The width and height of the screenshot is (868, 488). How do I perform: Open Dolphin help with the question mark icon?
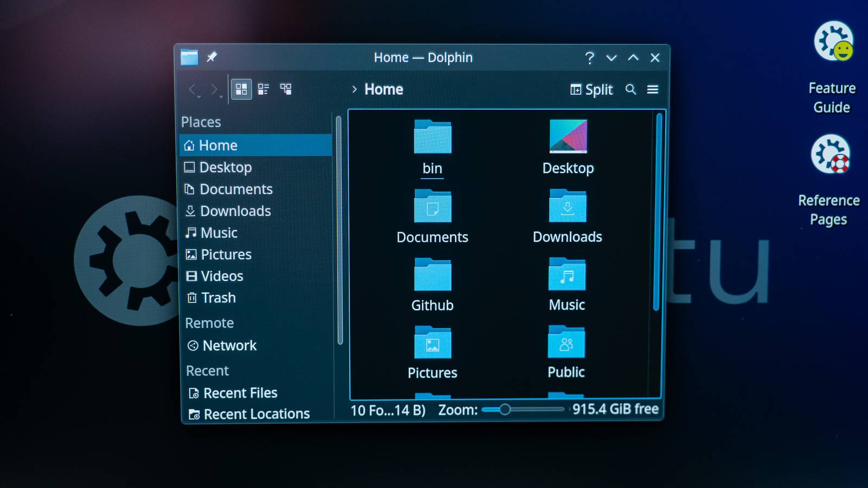click(590, 57)
